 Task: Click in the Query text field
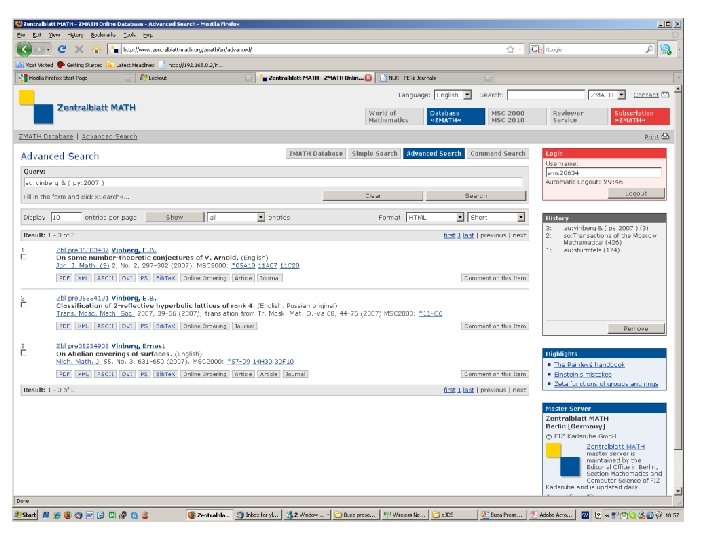click(273, 182)
